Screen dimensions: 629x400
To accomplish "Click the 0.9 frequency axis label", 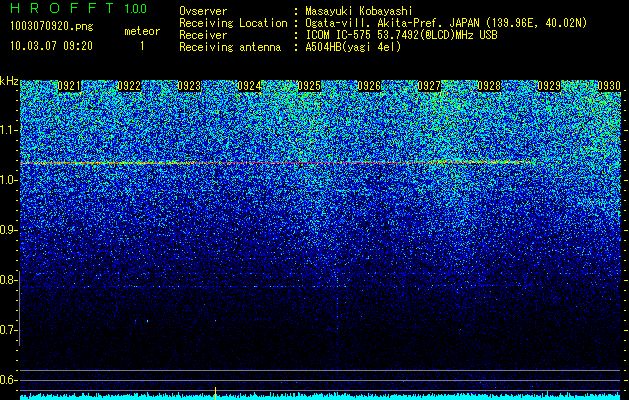I will (7, 230).
